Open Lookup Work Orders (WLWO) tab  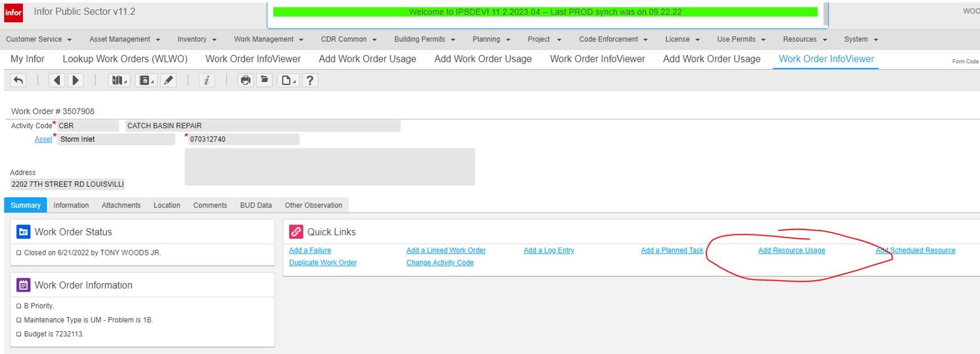[125, 59]
